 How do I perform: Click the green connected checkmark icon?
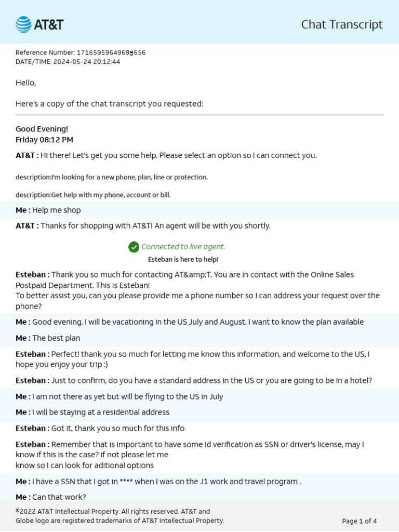[x=134, y=247]
